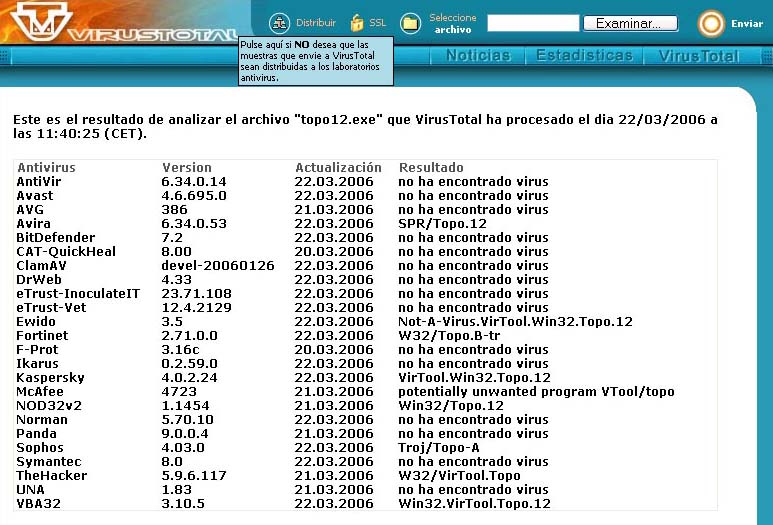Click the Enviar submit label
This screenshot has height=525, width=773.
pyautogui.click(x=747, y=23)
